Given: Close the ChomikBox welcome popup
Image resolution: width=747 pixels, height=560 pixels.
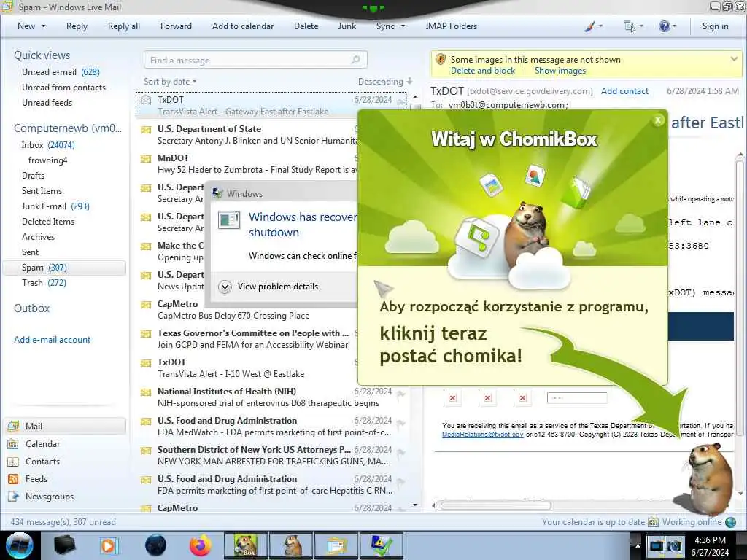Looking at the screenshot, I should pos(658,120).
